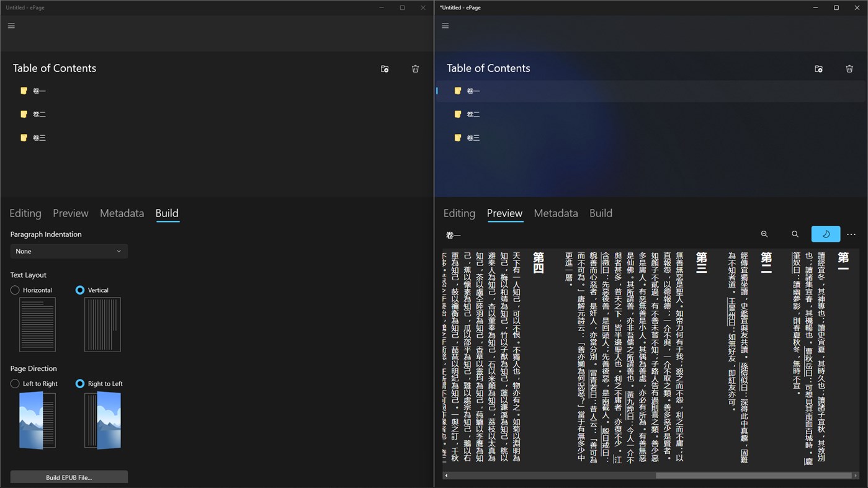Switch to the Metadata tab in left window
This screenshot has height=488, width=868.
(122, 213)
